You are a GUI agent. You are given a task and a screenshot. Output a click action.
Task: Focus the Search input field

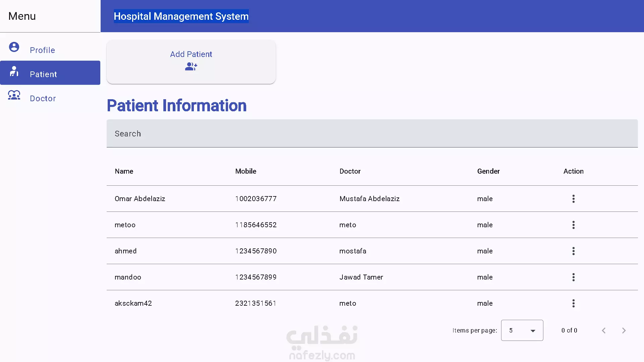tap(372, 133)
